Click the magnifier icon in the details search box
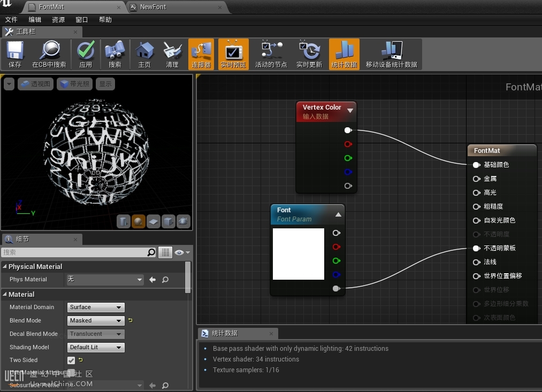The image size is (542, 392). 151,252
